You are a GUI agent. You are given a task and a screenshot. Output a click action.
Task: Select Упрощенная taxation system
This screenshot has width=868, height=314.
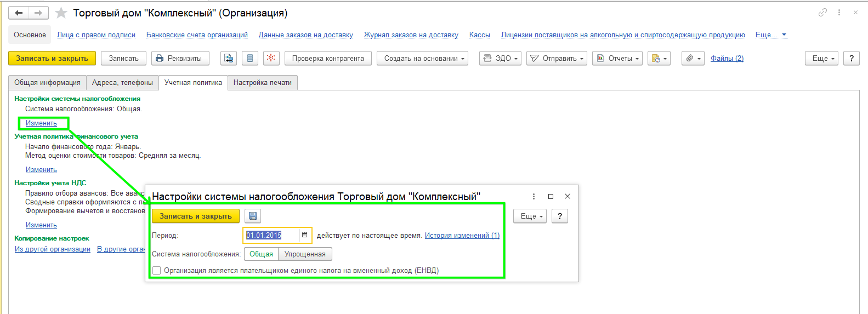pos(305,254)
